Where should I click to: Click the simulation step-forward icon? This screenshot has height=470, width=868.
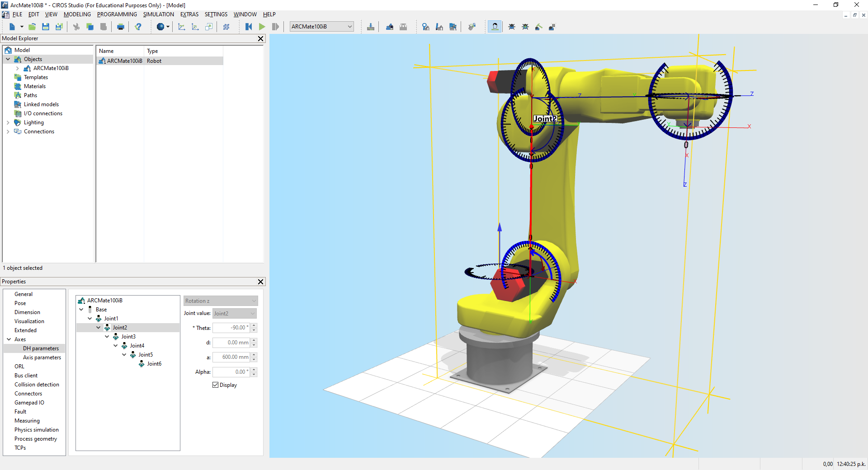(x=276, y=27)
